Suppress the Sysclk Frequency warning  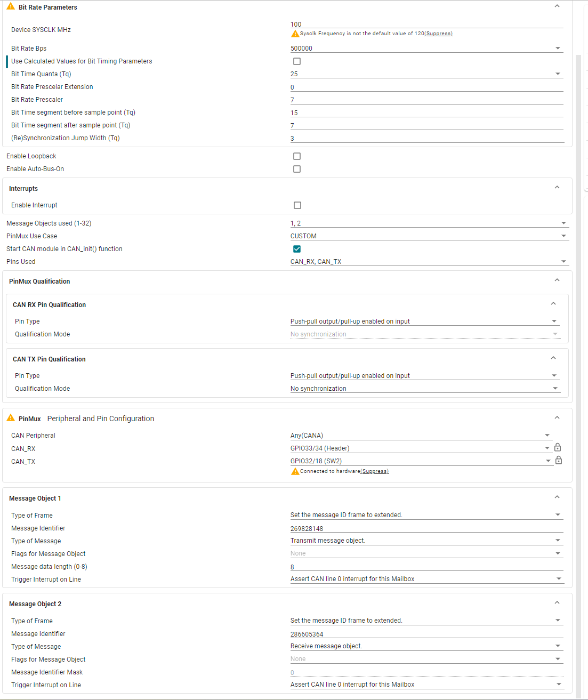(x=439, y=34)
